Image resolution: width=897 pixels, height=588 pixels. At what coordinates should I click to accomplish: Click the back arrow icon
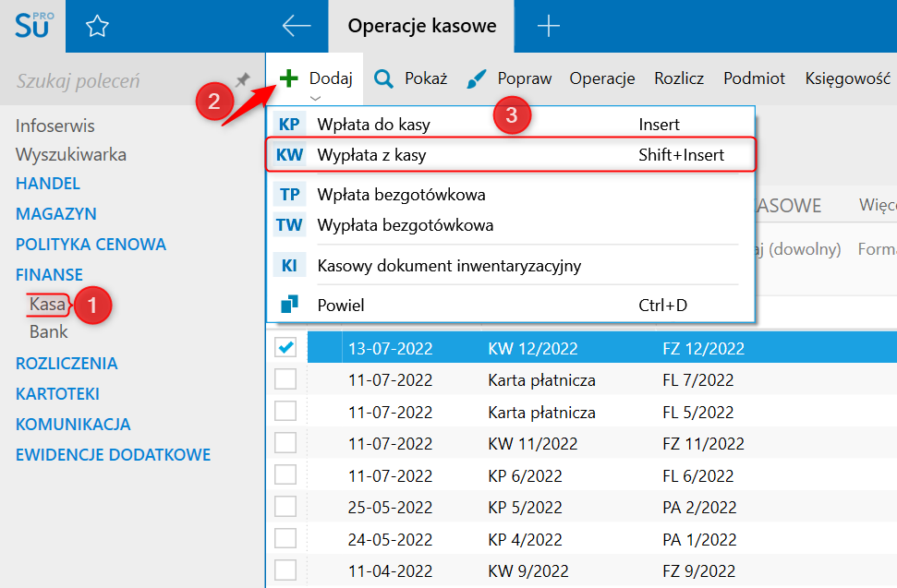[x=296, y=26]
